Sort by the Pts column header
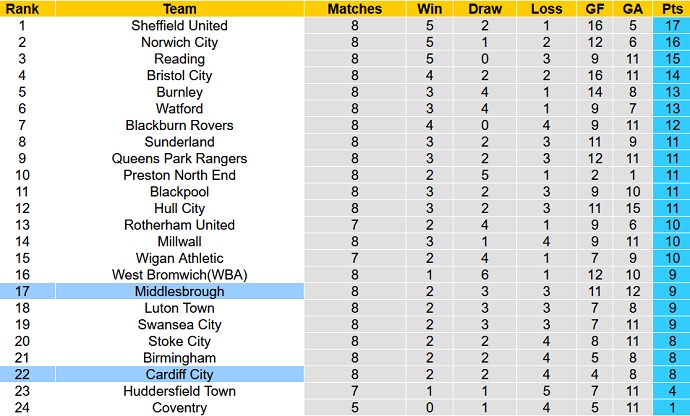Viewport: 690px width, 416px height. [670, 8]
